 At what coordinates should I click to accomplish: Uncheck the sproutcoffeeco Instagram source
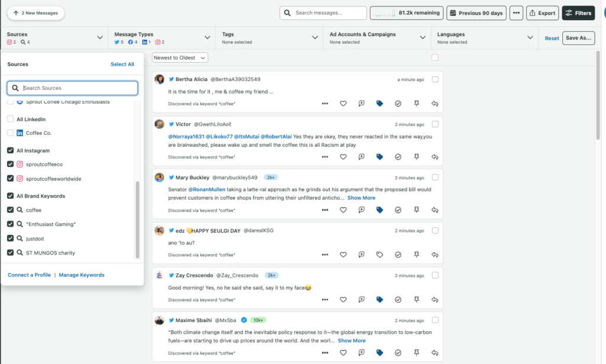point(11,164)
